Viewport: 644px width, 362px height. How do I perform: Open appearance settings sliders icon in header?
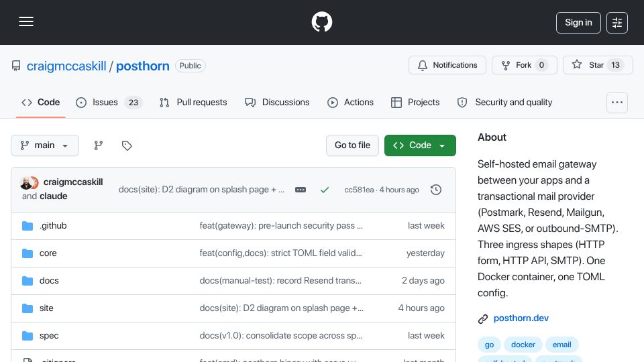point(617,23)
